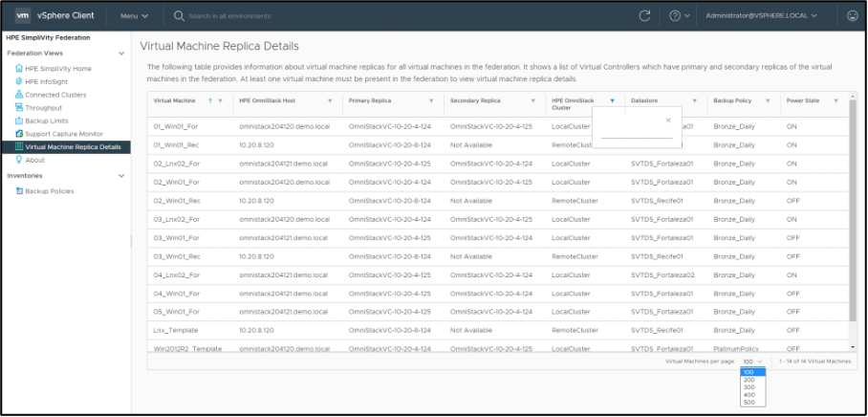The image size is (868, 417).
Task: Open Connected Clusters view
Action: pyautogui.click(x=55, y=95)
